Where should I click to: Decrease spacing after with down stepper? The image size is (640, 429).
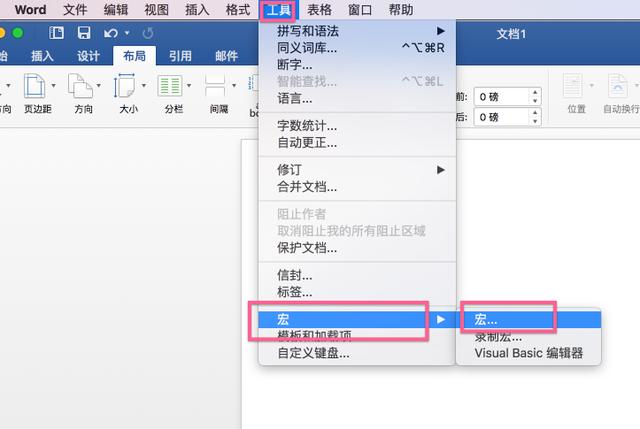pos(535,122)
